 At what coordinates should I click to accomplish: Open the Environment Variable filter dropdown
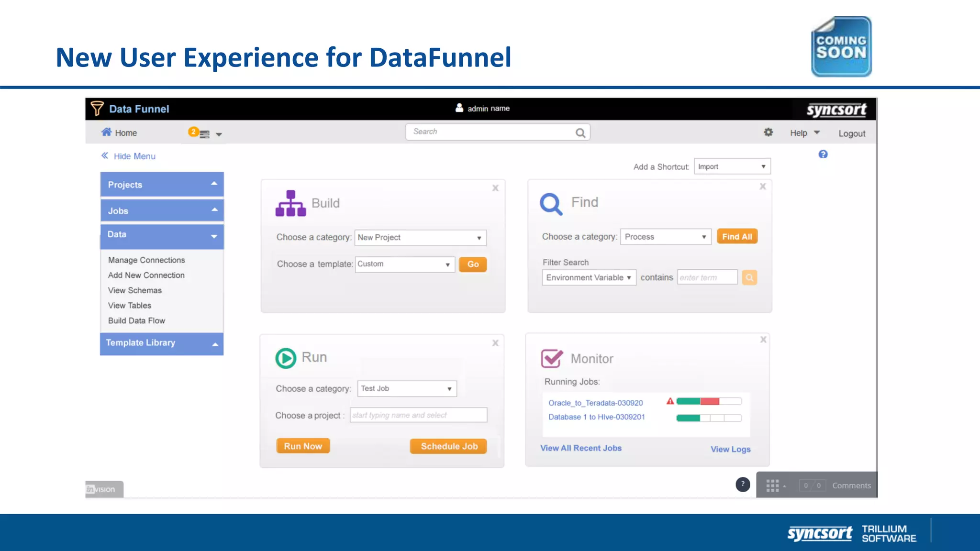(589, 277)
